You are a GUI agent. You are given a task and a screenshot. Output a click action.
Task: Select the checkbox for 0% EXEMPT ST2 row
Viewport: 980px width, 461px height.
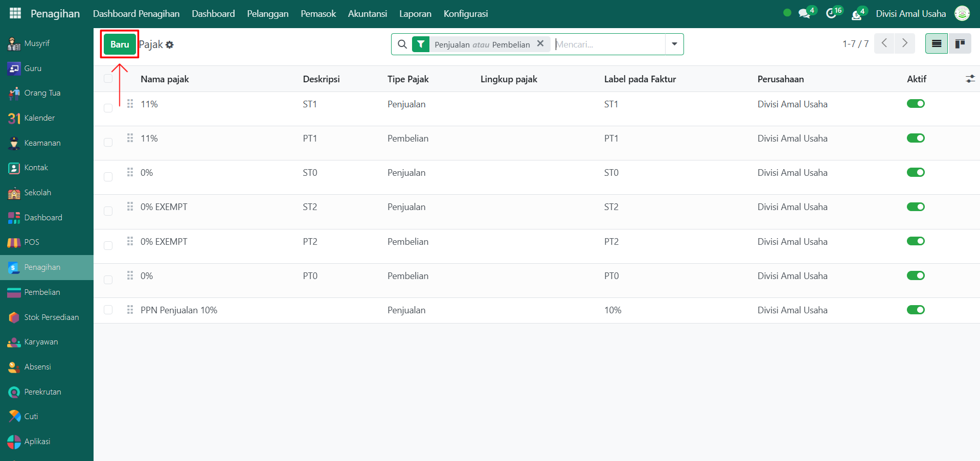click(108, 211)
